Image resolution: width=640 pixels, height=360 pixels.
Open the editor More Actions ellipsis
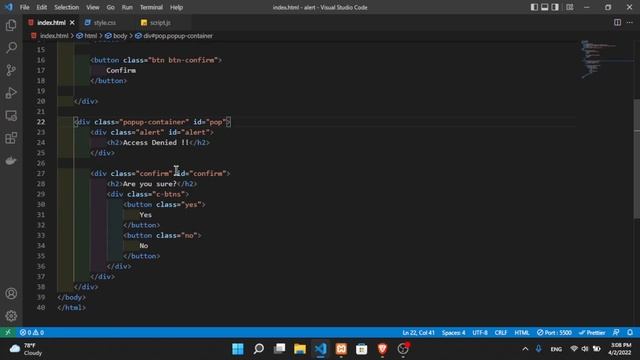(x=630, y=22)
